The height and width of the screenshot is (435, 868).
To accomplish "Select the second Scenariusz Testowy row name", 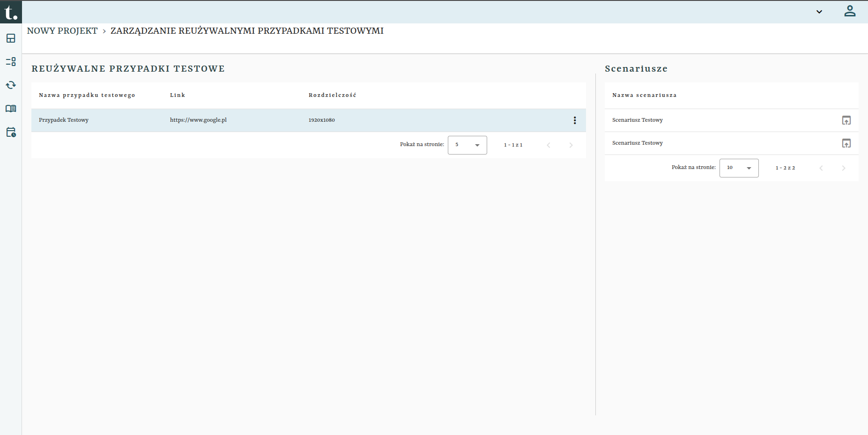I will click(x=638, y=143).
